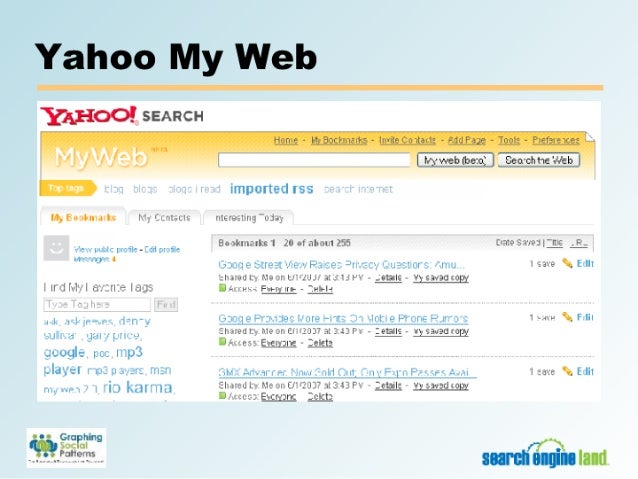Click Edit for SMX Advanced bookmark
Viewport: 638px width, 479px height.
tap(585, 371)
